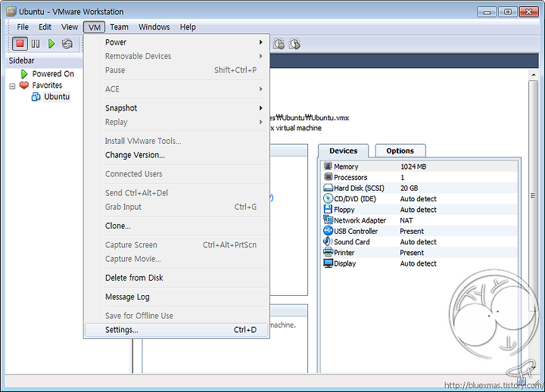The image size is (545, 392).
Task: Click the Printer device icon
Action: coord(328,252)
